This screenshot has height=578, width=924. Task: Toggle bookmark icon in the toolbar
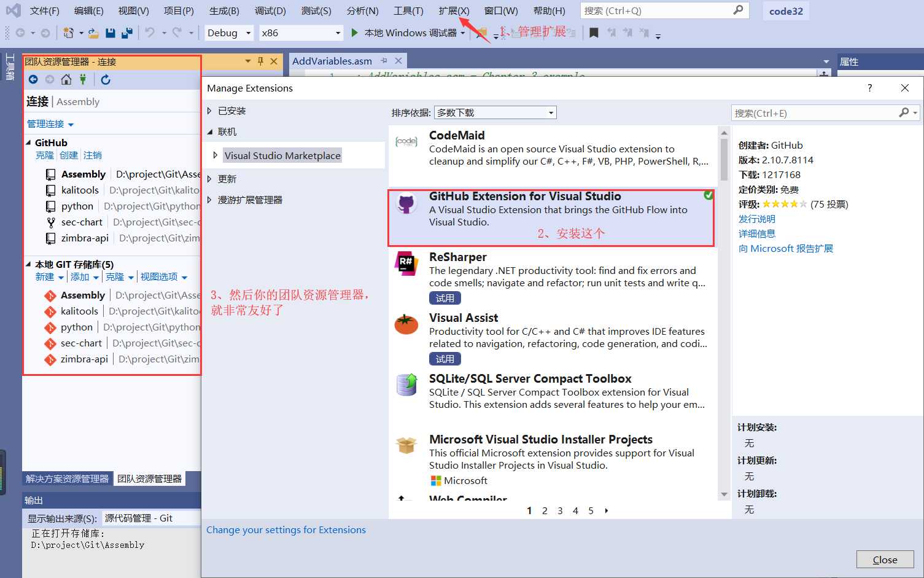click(594, 33)
